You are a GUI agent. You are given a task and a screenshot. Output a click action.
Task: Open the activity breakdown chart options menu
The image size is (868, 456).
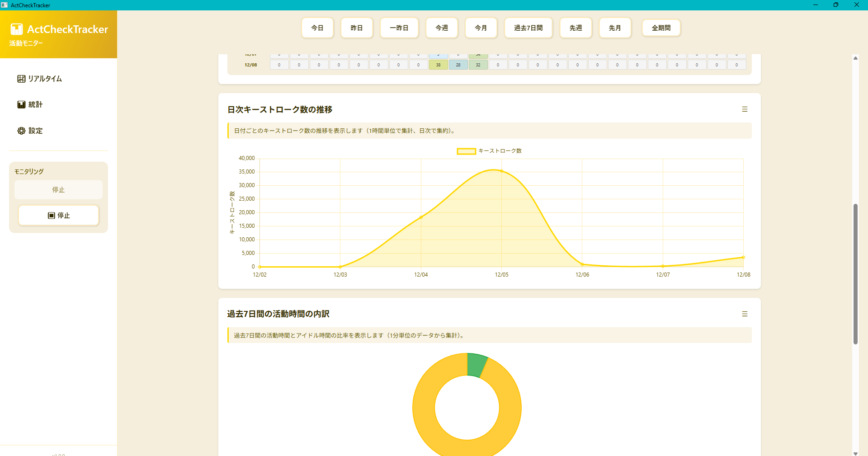tap(745, 314)
